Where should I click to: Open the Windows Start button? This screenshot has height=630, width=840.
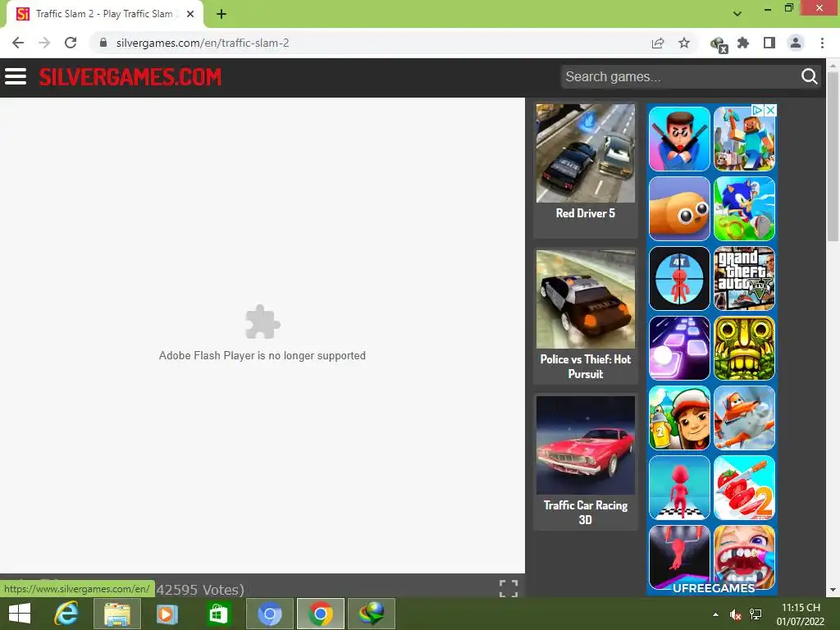(x=20, y=614)
